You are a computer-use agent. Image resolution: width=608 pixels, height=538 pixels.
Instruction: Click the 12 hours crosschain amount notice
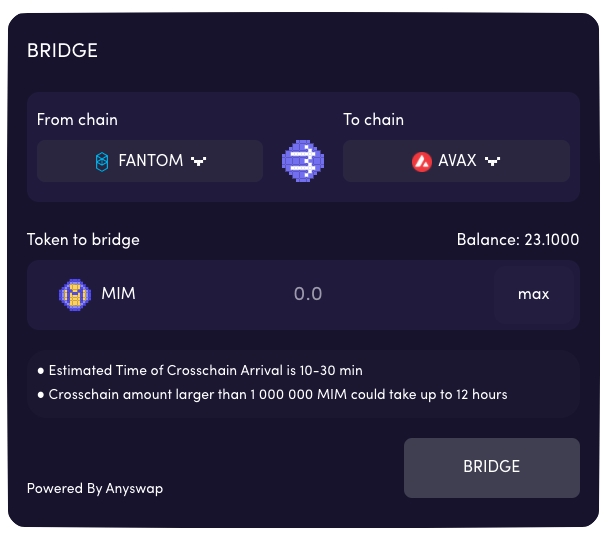pos(277,394)
